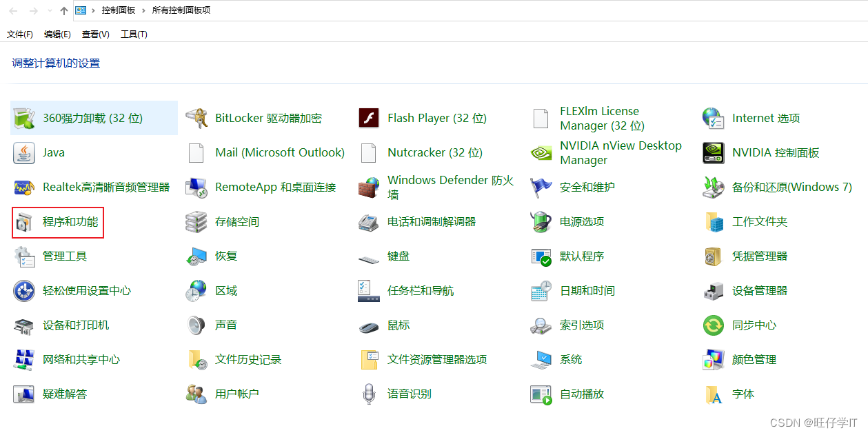Click the 工作文件夹 icon
The width and height of the screenshot is (868, 435).
[714, 221]
